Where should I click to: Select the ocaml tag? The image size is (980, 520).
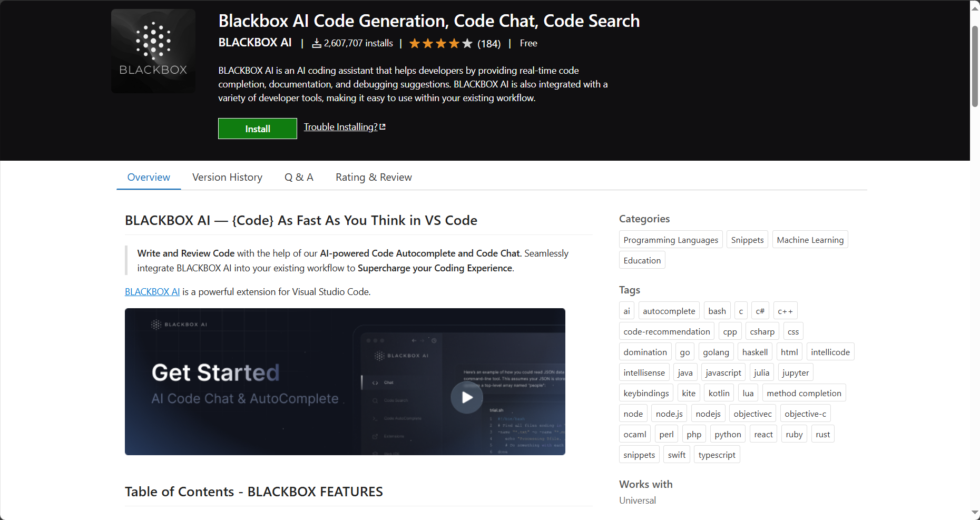[635, 434]
